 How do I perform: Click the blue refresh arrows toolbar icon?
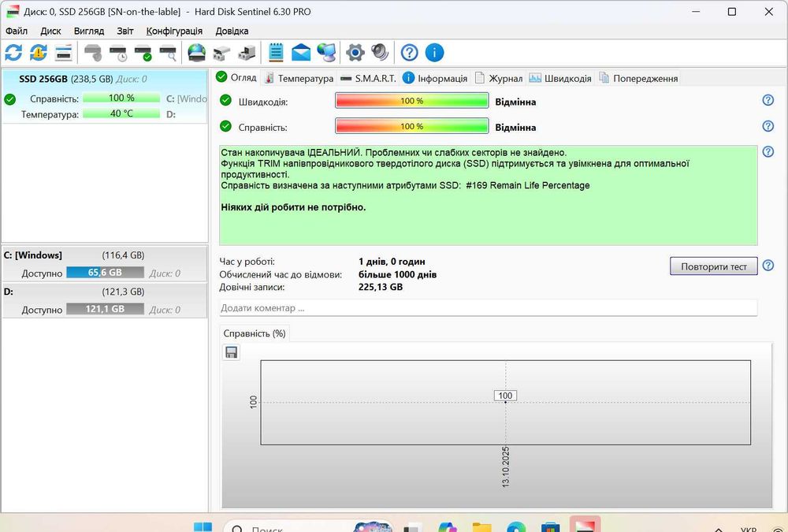point(13,52)
